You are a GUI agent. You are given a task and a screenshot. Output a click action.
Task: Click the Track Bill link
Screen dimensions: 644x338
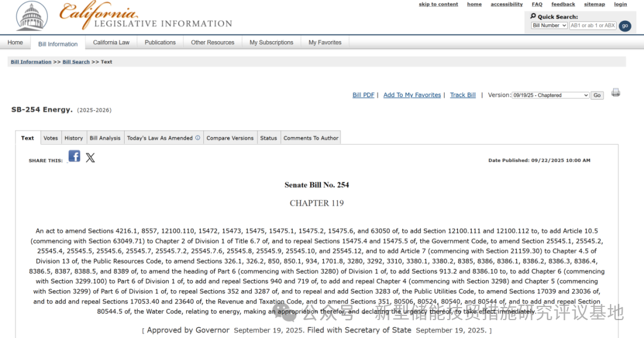coord(463,95)
